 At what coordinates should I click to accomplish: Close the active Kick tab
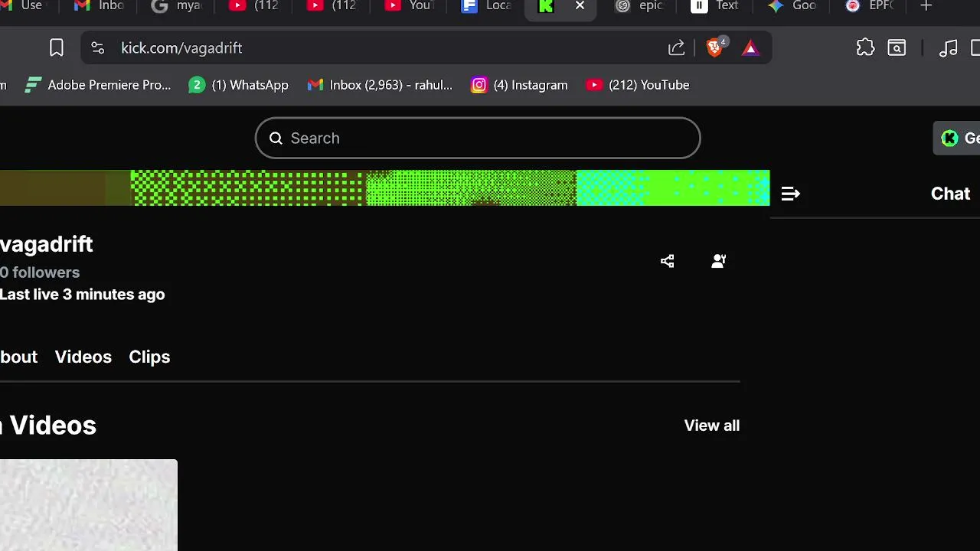tap(580, 6)
